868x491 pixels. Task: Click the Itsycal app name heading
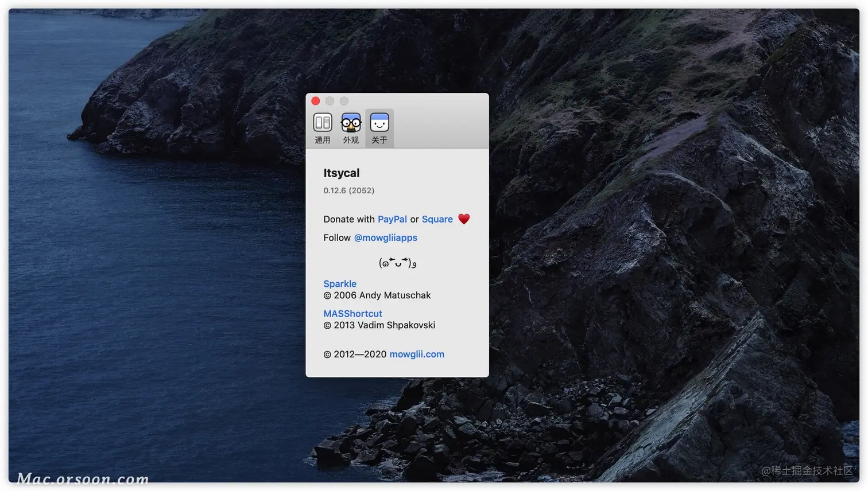[x=342, y=173]
